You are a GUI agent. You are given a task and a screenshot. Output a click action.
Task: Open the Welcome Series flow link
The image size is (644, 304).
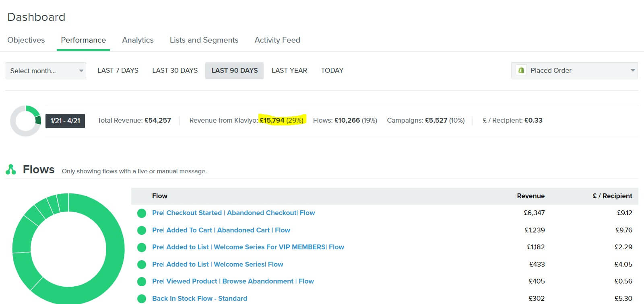click(x=217, y=264)
